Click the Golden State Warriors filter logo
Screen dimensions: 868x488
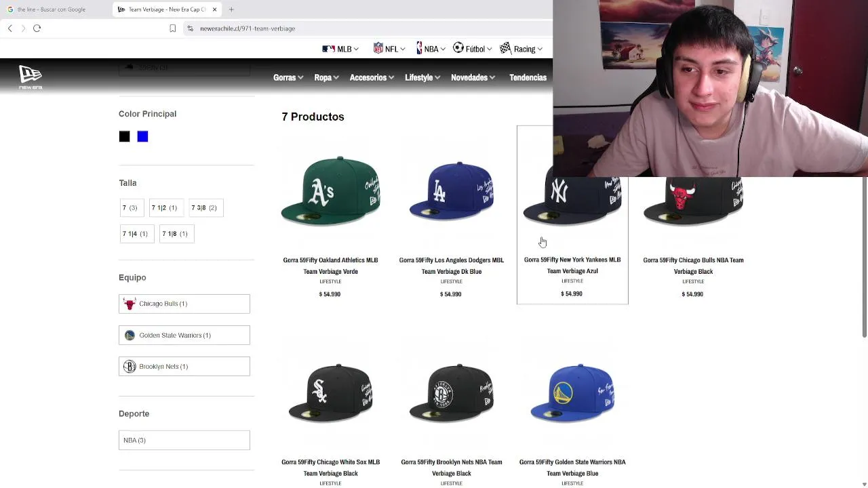tap(130, 335)
